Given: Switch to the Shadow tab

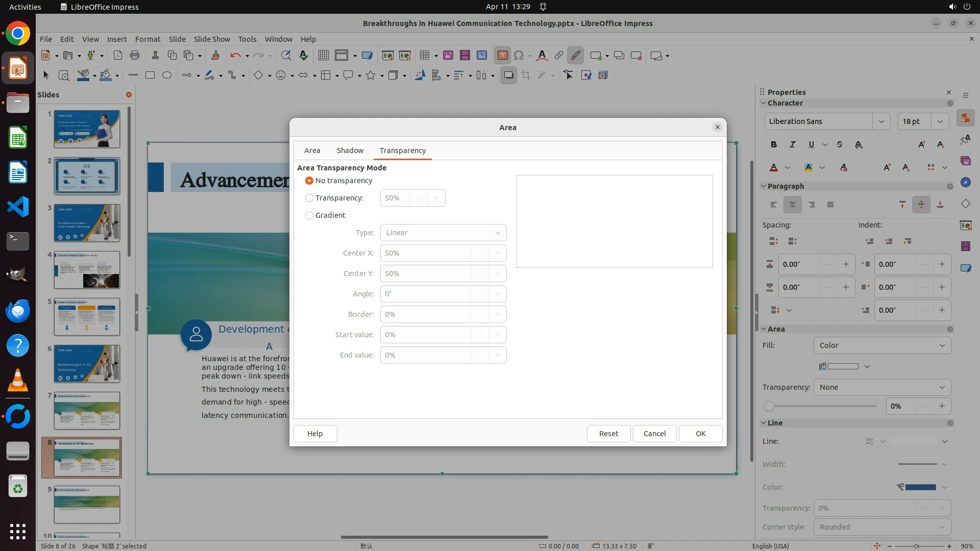Looking at the screenshot, I should tap(350, 151).
